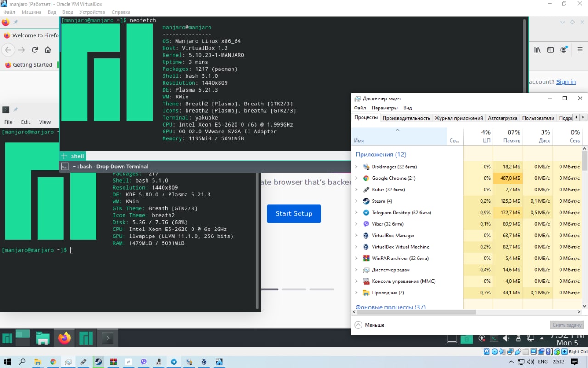
Task: Sort processes by Имя column
Action: (400, 137)
